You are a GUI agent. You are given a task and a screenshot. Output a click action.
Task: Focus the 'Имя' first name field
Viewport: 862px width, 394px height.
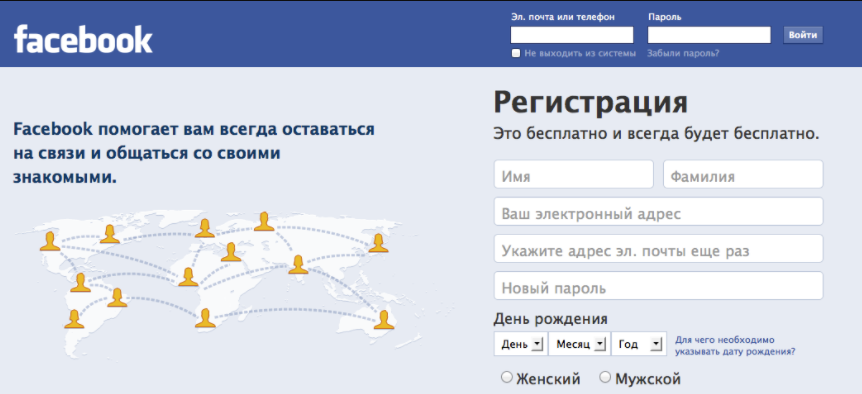(573, 174)
